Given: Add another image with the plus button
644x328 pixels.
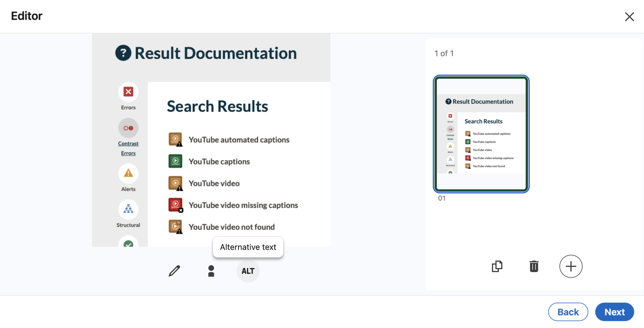Looking at the screenshot, I should (571, 266).
